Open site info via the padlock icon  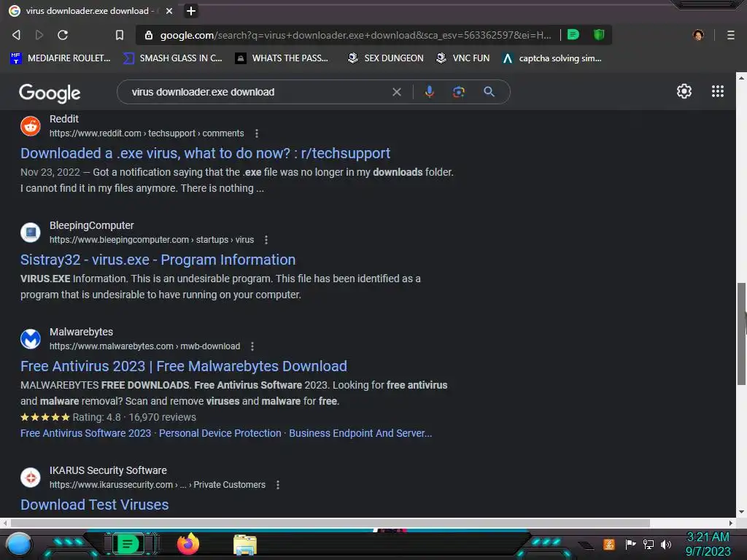click(x=149, y=35)
